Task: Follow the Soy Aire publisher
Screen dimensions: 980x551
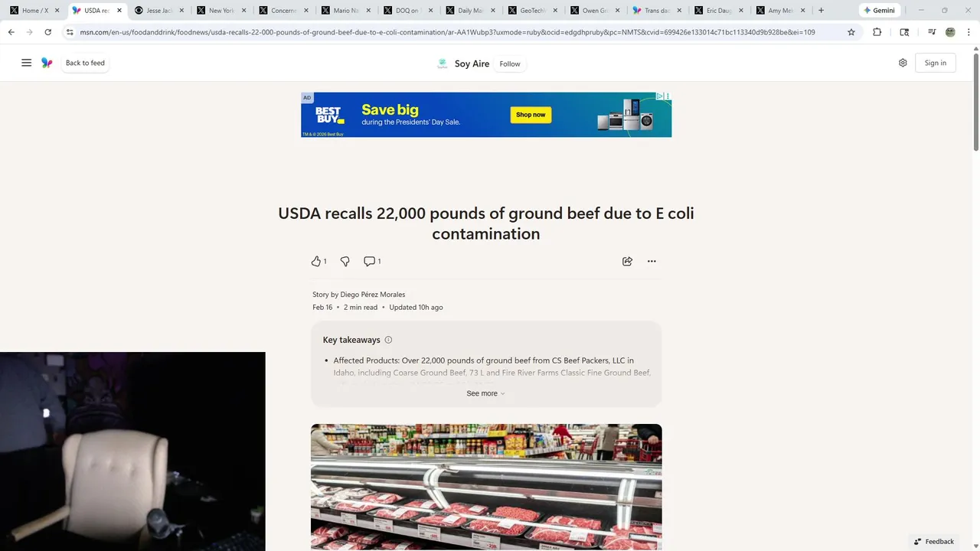Action: point(510,64)
